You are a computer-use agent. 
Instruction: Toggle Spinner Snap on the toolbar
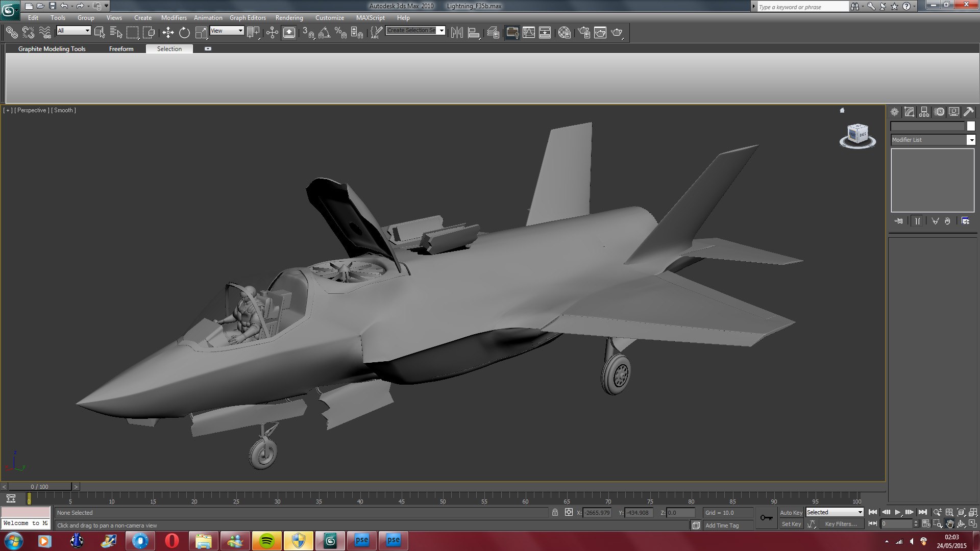click(x=357, y=33)
